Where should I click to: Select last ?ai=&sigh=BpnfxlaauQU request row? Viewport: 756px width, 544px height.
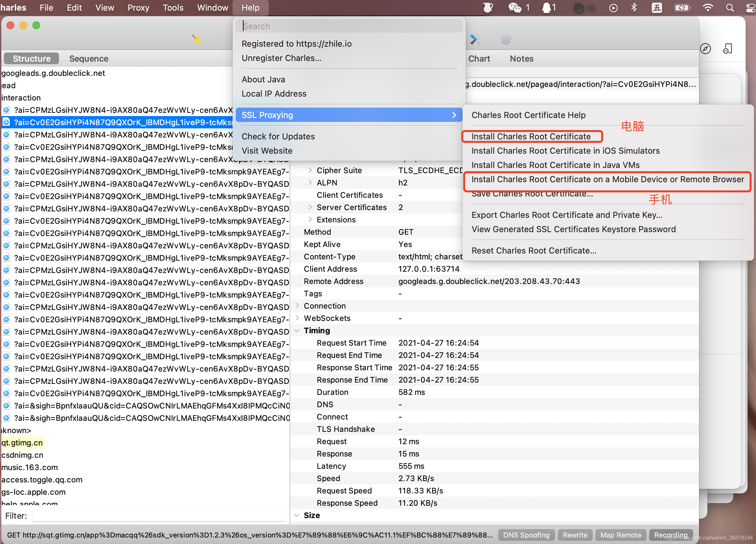[x=145, y=418]
